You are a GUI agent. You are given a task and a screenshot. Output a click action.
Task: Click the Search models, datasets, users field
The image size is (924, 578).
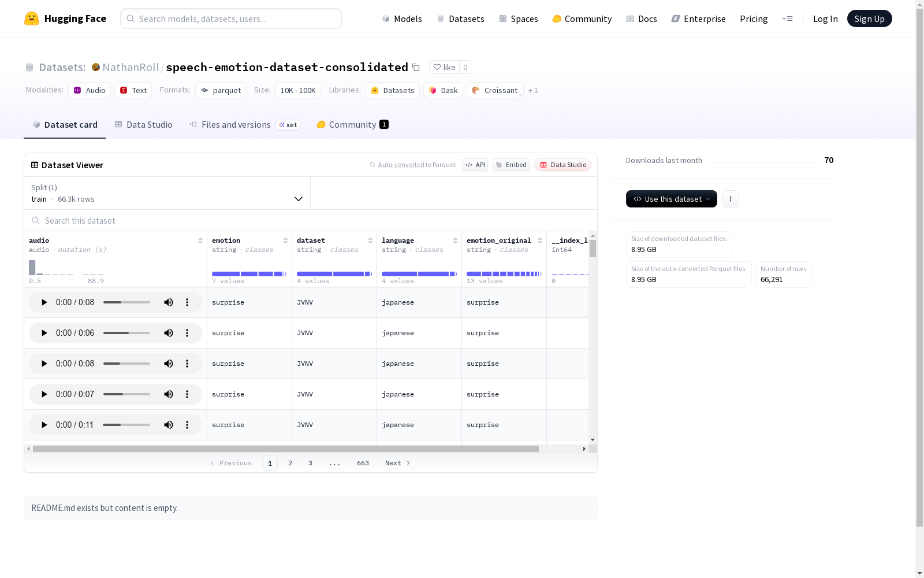[x=231, y=18]
